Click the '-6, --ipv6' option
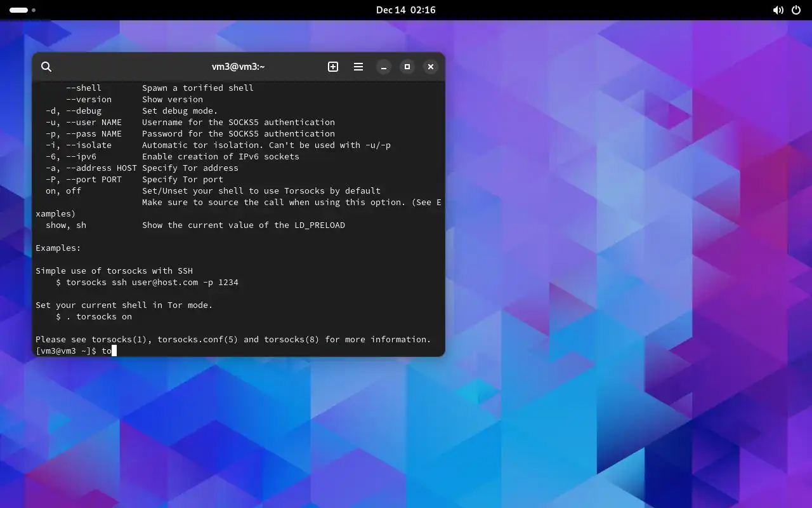The image size is (812, 508). pos(71,156)
